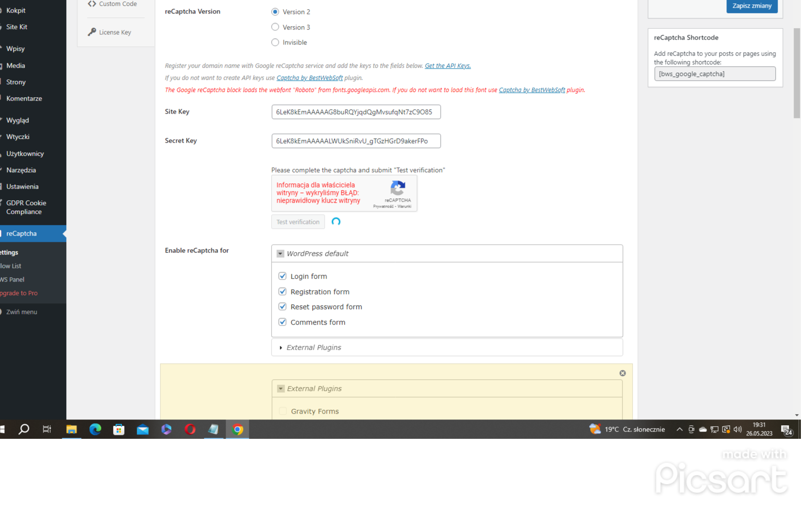Open Google Chrome from the taskbar
The width and height of the screenshot is (812, 508).
pos(237,429)
